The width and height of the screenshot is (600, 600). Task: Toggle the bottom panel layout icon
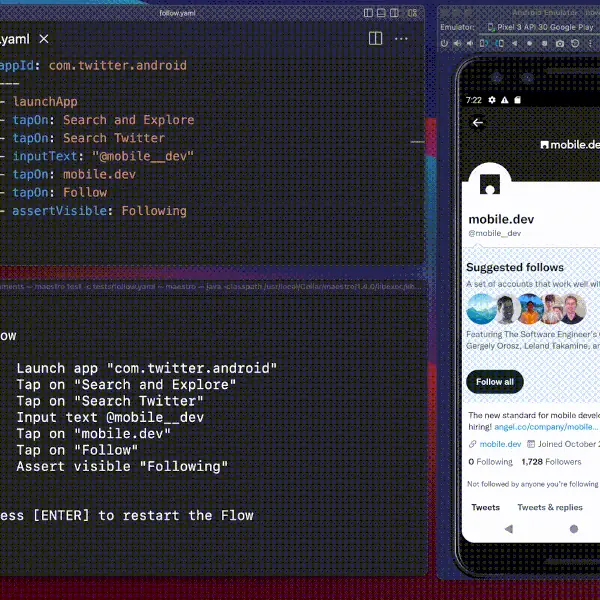[x=383, y=13]
